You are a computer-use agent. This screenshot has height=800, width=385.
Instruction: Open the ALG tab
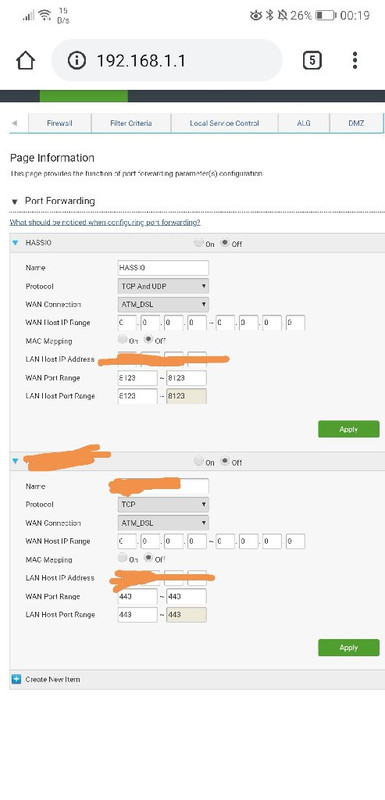[x=304, y=123]
